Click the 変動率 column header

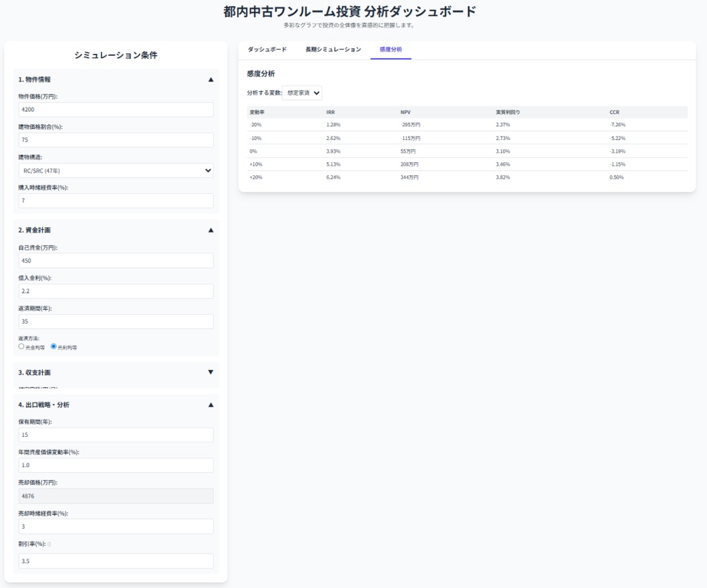[x=257, y=112]
